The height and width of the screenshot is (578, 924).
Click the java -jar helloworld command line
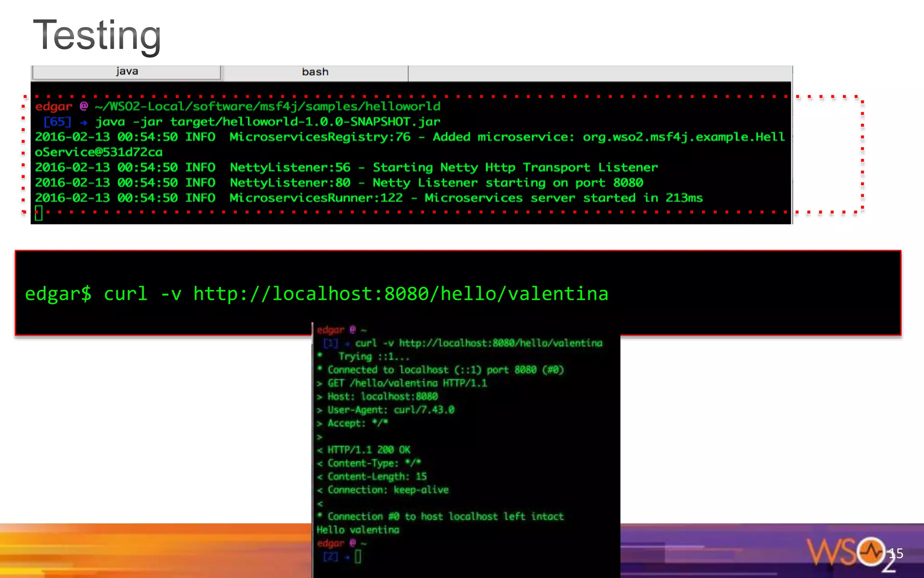[268, 122]
